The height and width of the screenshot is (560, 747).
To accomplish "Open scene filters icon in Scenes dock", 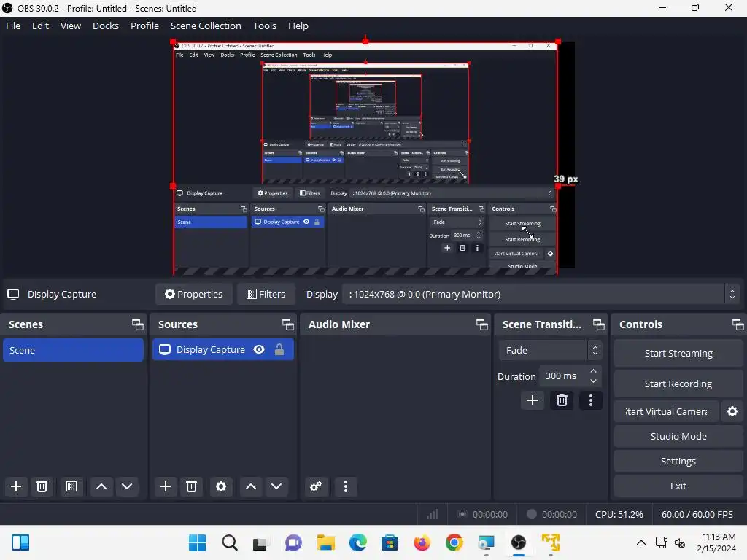I will [71, 486].
